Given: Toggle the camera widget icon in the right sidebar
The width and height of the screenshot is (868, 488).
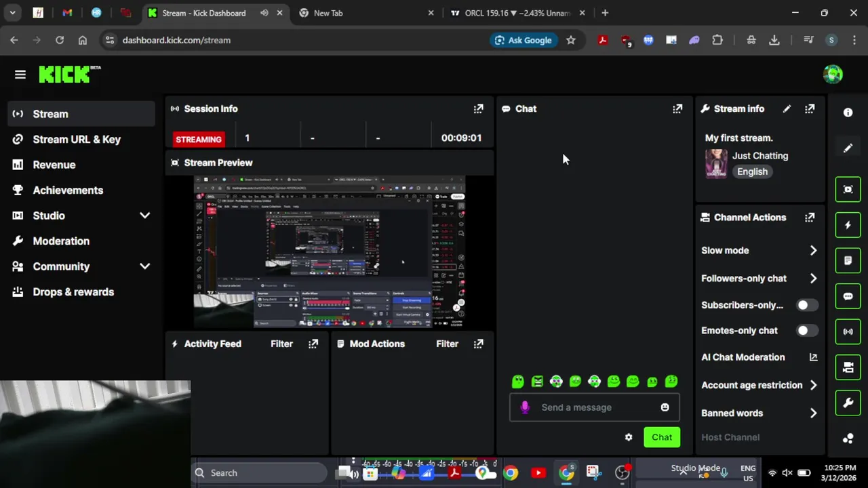Looking at the screenshot, I should tap(848, 367).
